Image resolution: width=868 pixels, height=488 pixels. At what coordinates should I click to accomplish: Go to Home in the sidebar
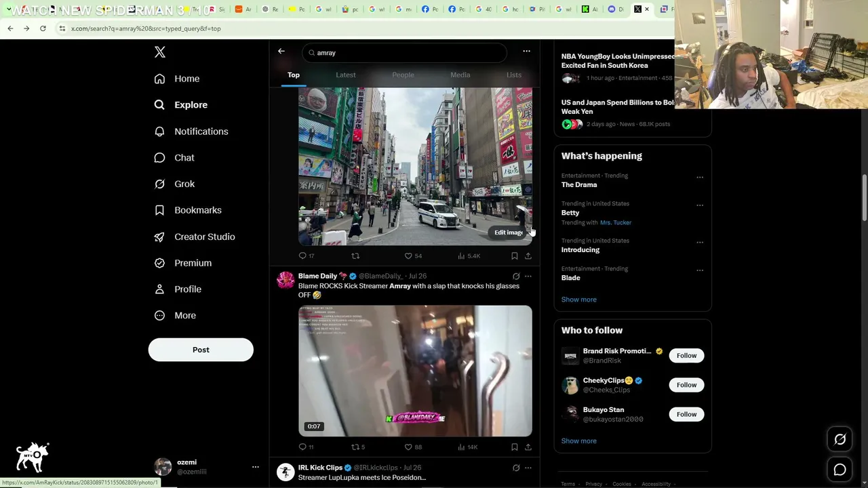177,79
